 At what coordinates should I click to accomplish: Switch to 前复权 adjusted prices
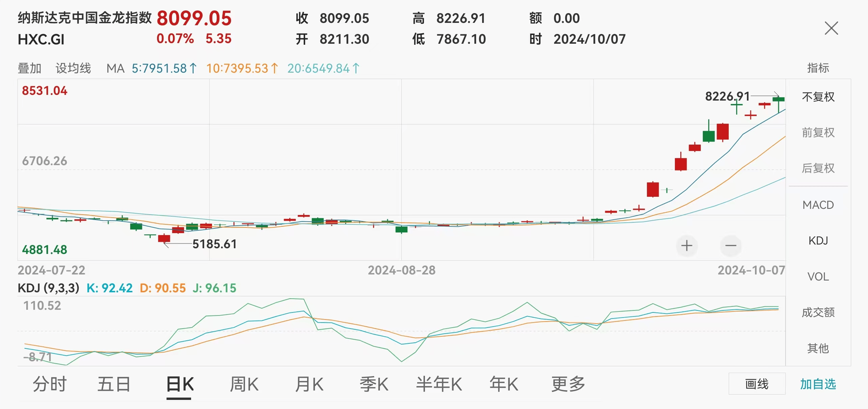point(818,133)
